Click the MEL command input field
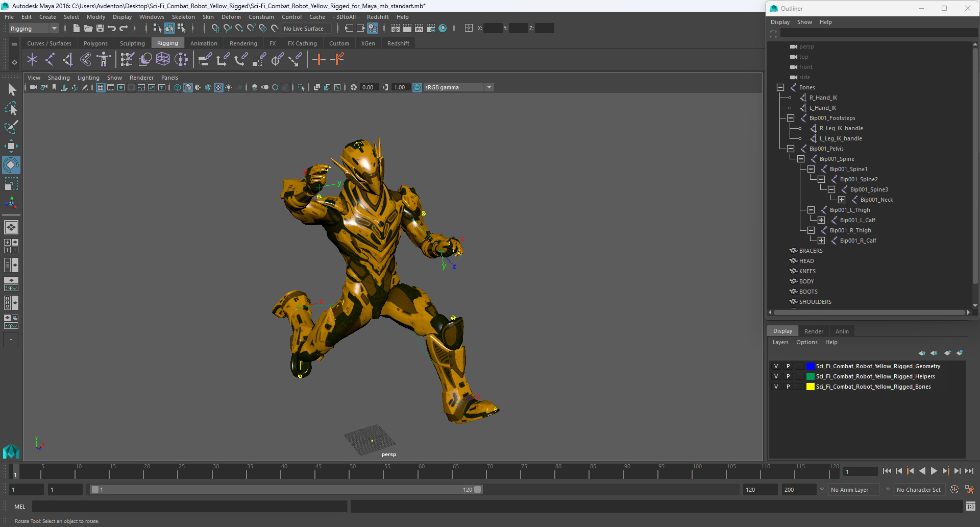This screenshot has height=527, width=980. [189, 507]
